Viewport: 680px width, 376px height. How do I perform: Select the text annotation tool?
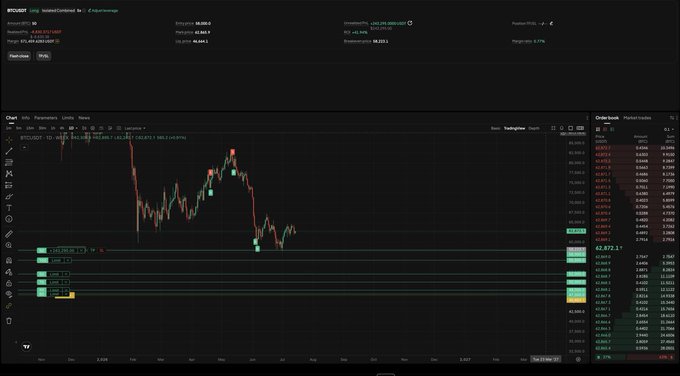(9, 208)
